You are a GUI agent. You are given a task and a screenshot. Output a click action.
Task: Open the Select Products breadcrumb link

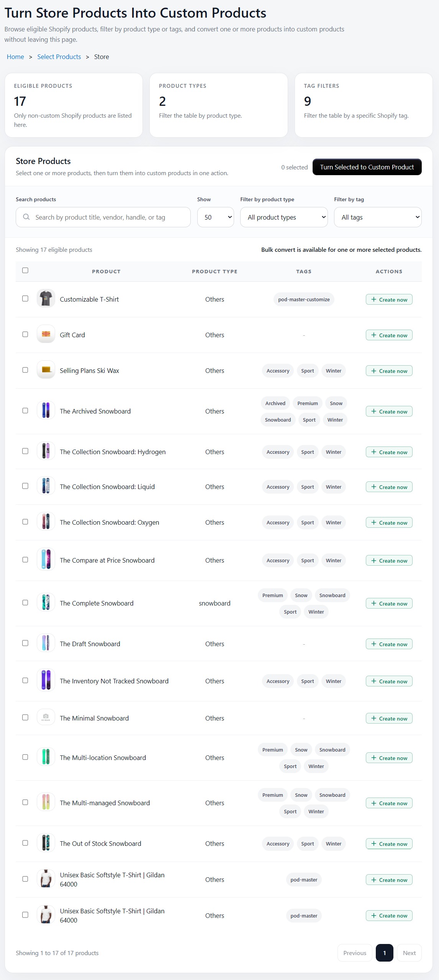59,56
